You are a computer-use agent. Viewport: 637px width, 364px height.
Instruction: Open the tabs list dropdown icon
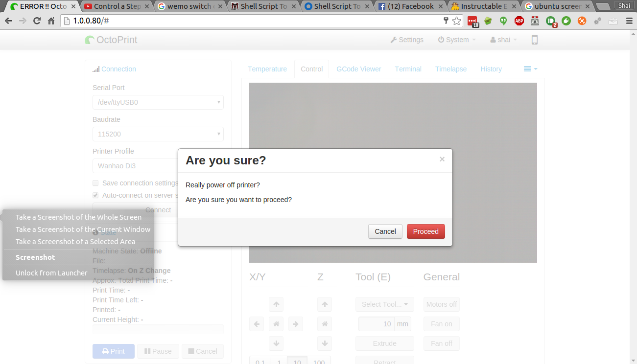[x=530, y=69]
